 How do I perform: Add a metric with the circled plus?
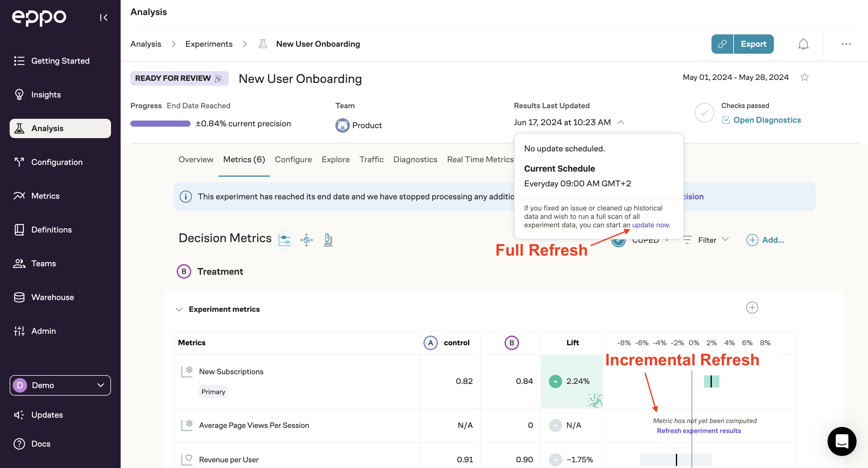click(x=752, y=308)
